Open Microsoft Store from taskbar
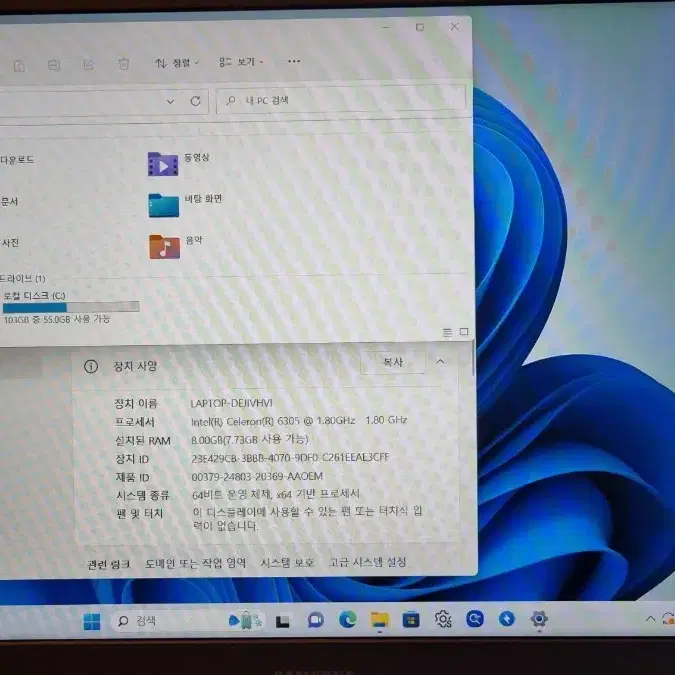The height and width of the screenshot is (675, 675). 411,619
